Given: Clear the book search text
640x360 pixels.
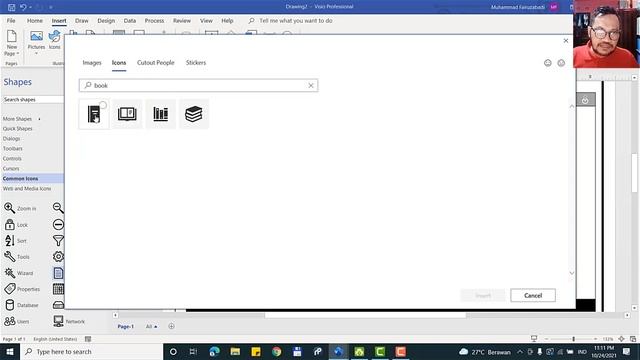Looking at the screenshot, I should (311, 85).
